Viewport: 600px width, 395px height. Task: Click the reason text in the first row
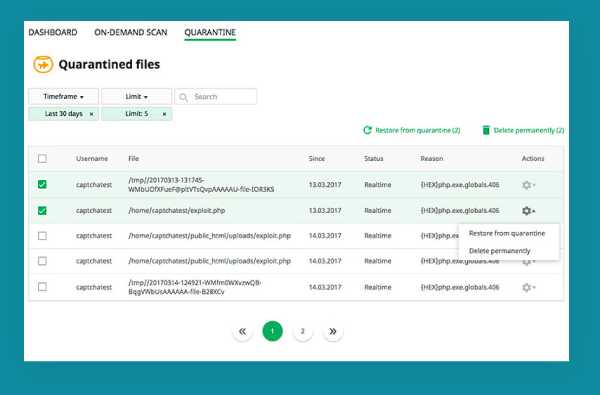(x=460, y=184)
